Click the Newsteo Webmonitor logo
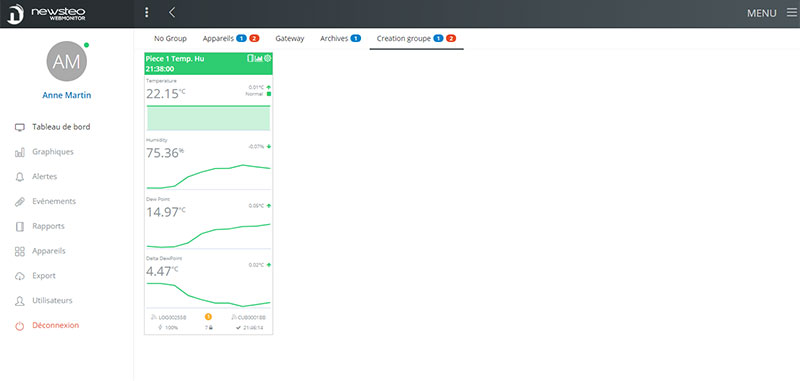Image resolution: width=800 pixels, height=381 pixels. click(x=46, y=14)
